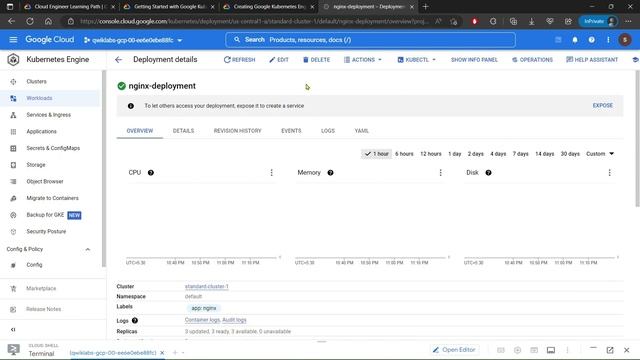This screenshot has width=640, height=360.
Task: Open the Container logs link
Action: 202,320
